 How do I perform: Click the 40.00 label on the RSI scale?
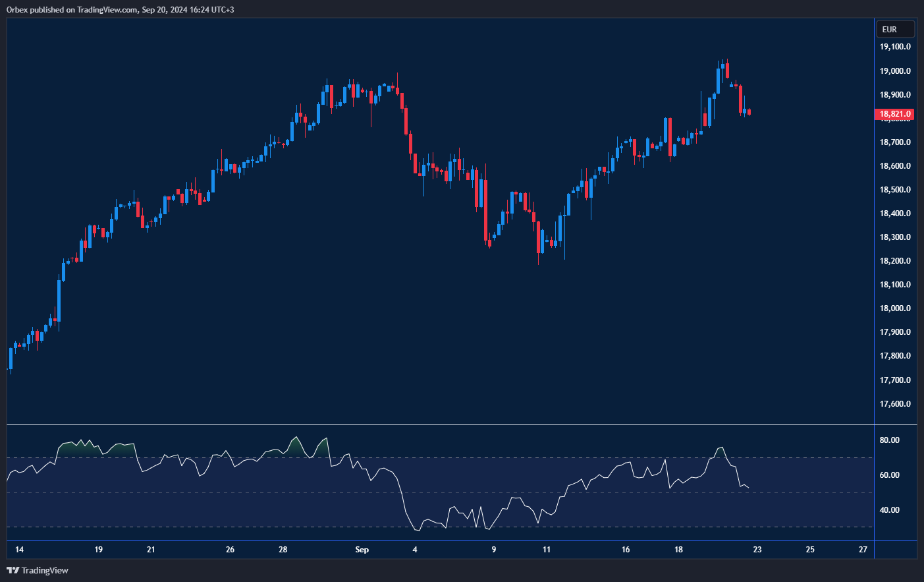coord(889,510)
